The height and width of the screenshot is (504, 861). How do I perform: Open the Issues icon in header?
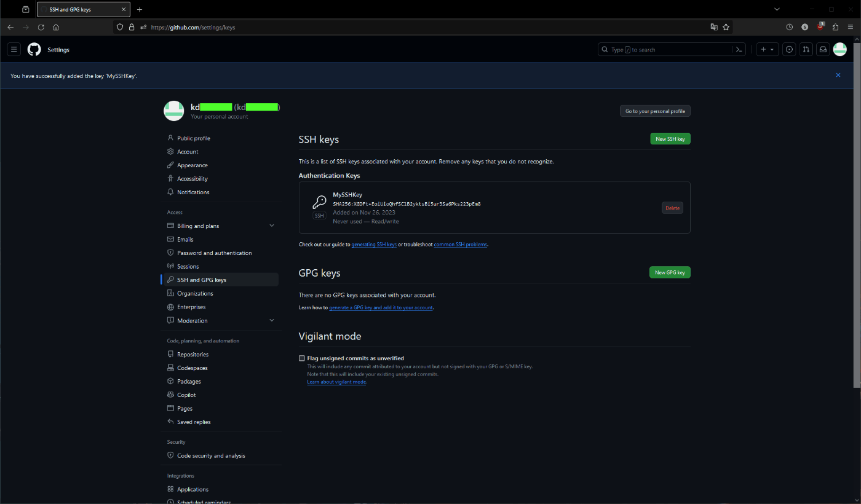pos(789,49)
